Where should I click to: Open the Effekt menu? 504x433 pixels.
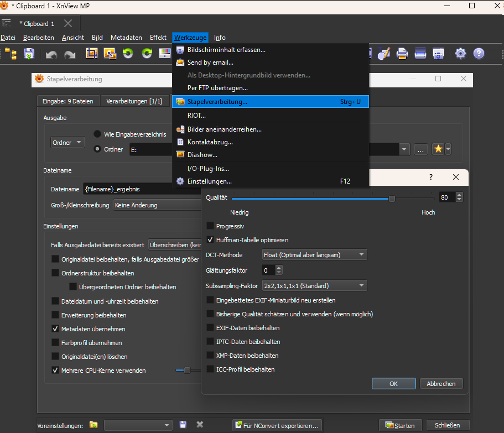tap(158, 38)
